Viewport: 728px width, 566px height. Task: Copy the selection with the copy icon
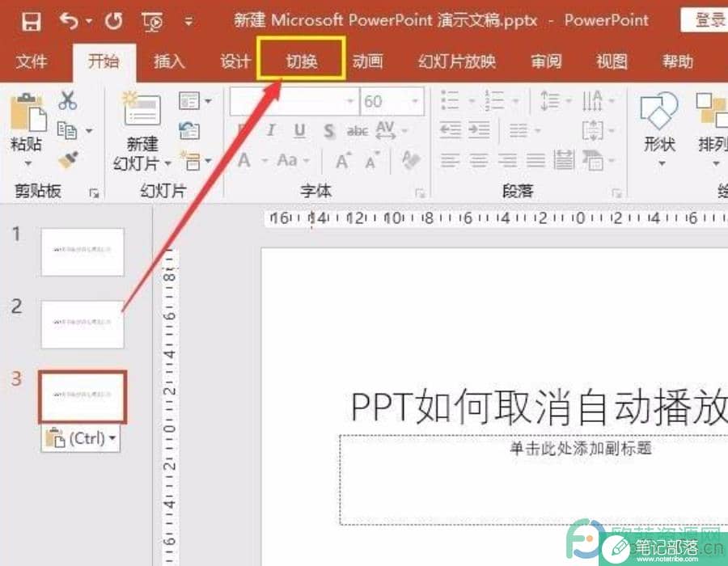[x=67, y=130]
